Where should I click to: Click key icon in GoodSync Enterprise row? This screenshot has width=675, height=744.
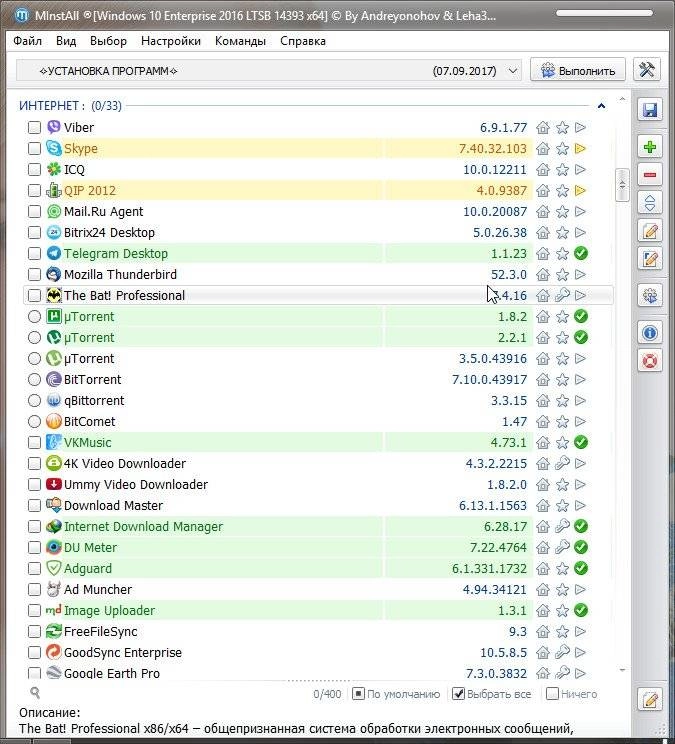(562, 652)
